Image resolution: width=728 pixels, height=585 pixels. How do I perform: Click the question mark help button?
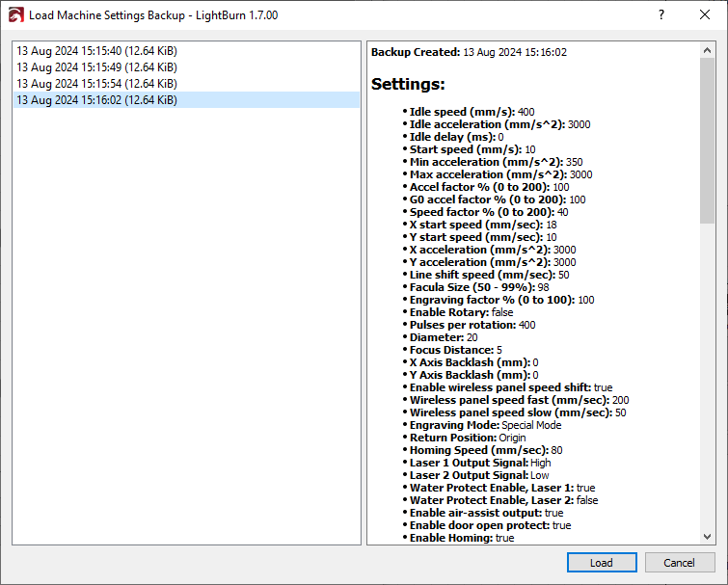tap(661, 15)
